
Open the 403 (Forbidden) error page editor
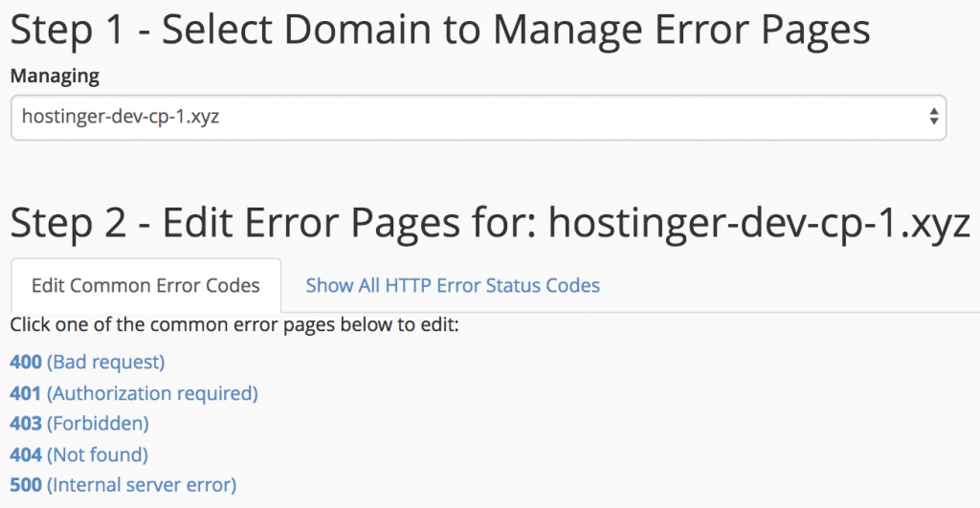79,424
